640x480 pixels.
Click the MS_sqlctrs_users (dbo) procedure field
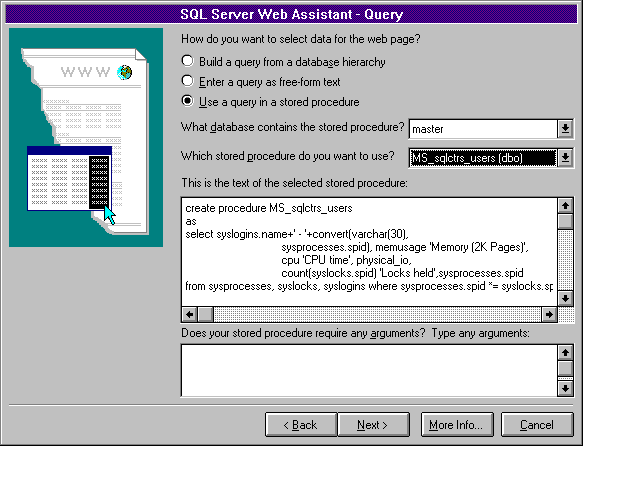coord(483,158)
